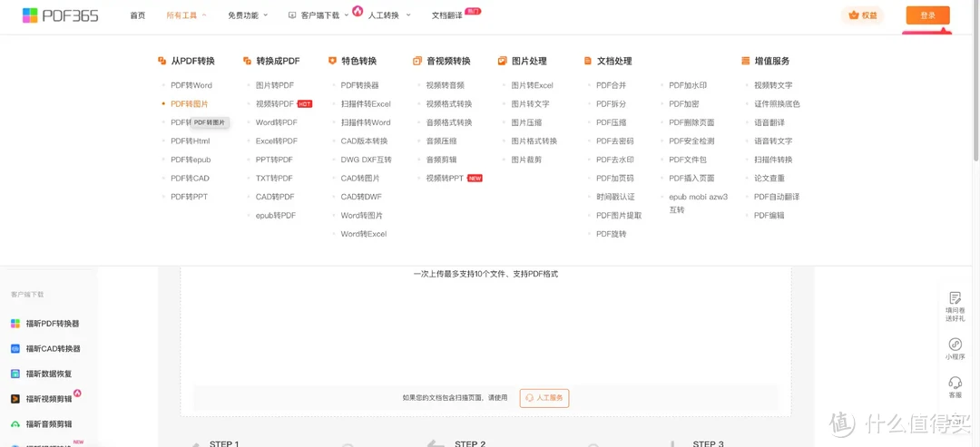Choose PDF转Html in the menu

(x=190, y=141)
